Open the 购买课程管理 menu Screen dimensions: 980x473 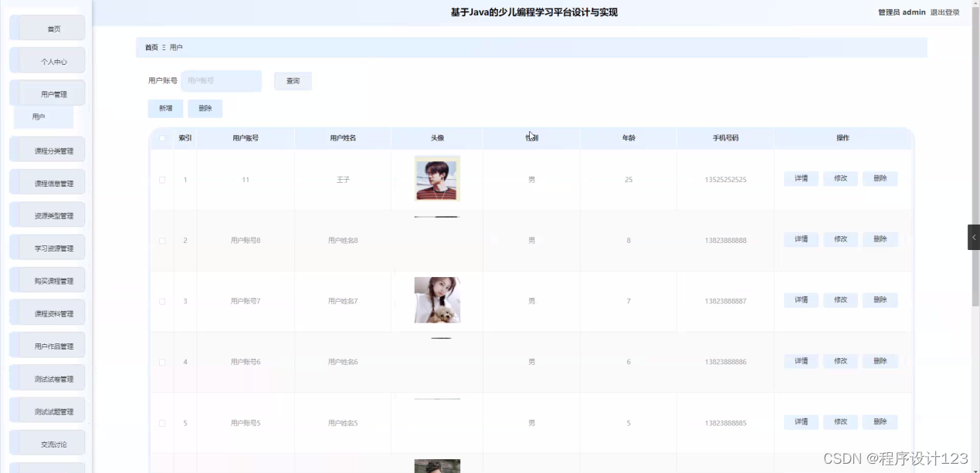(47, 281)
